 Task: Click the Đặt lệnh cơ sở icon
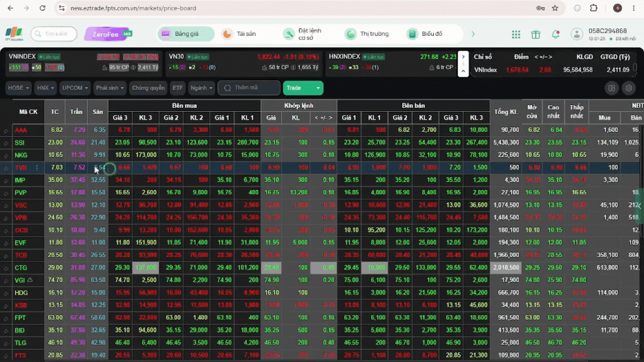pyautogui.click(x=288, y=34)
